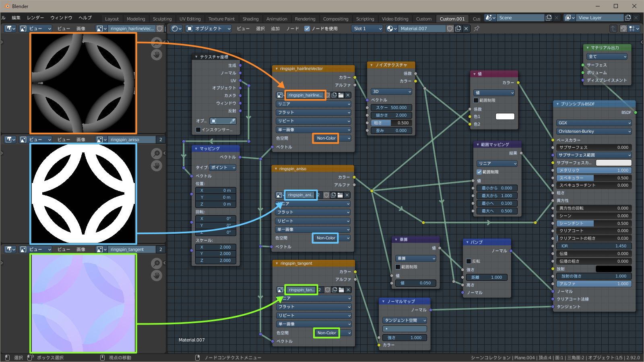Click サブサーフェスカラー white swatch

click(x=613, y=163)
